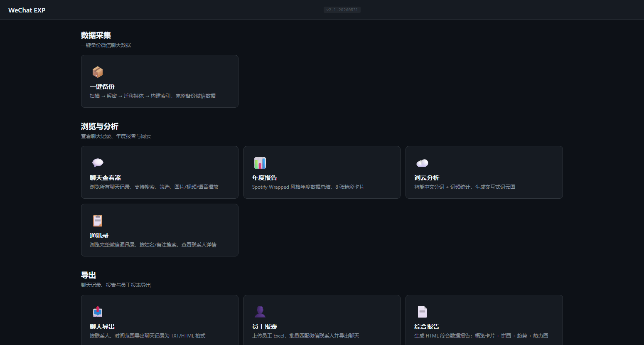Click description starting with 浏览完整微信通讯录
Screen dimensions: 644x345
(x=153, y=245)
